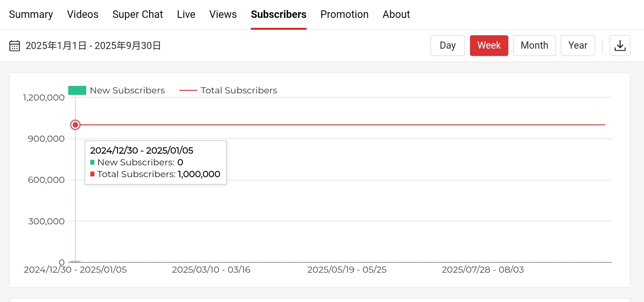Switch to the Promotion tab

[x=344, y=14]
